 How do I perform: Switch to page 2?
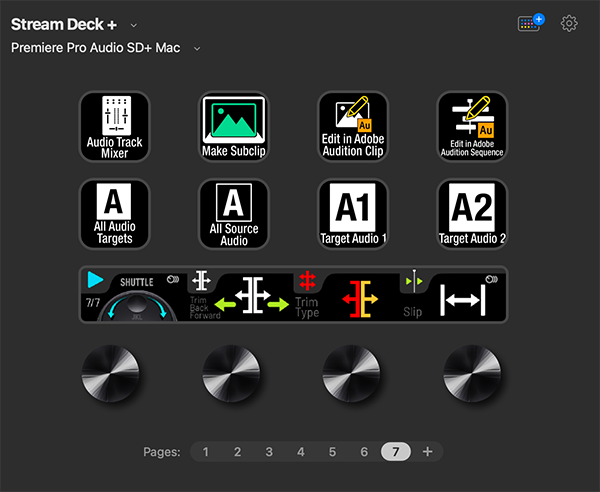[237, 452]
